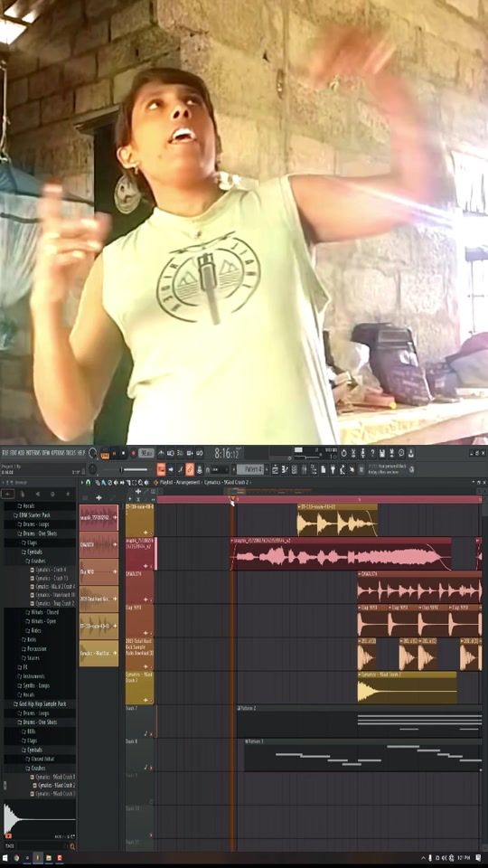
Task: Mute Track 8 using its switch
Action: (151, 768)
